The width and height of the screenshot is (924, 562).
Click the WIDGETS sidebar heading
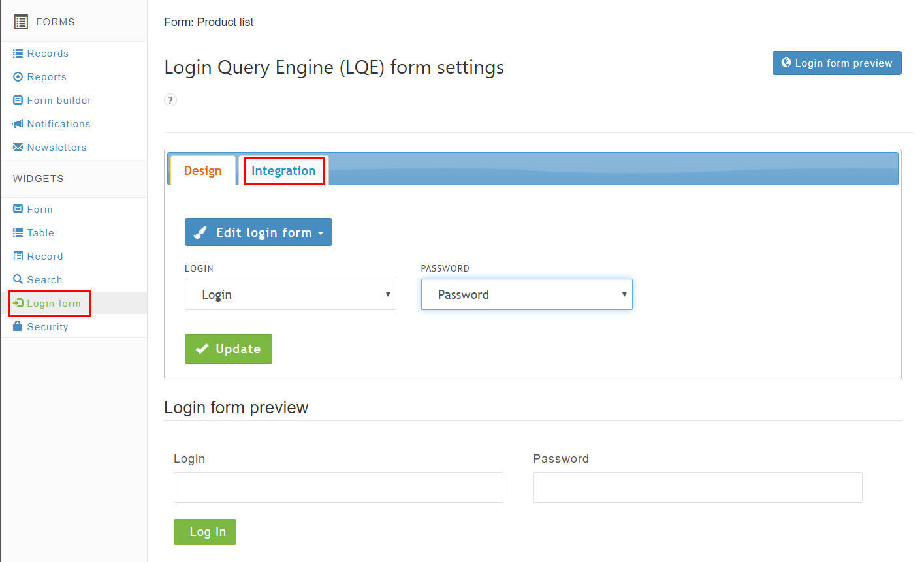39,179
